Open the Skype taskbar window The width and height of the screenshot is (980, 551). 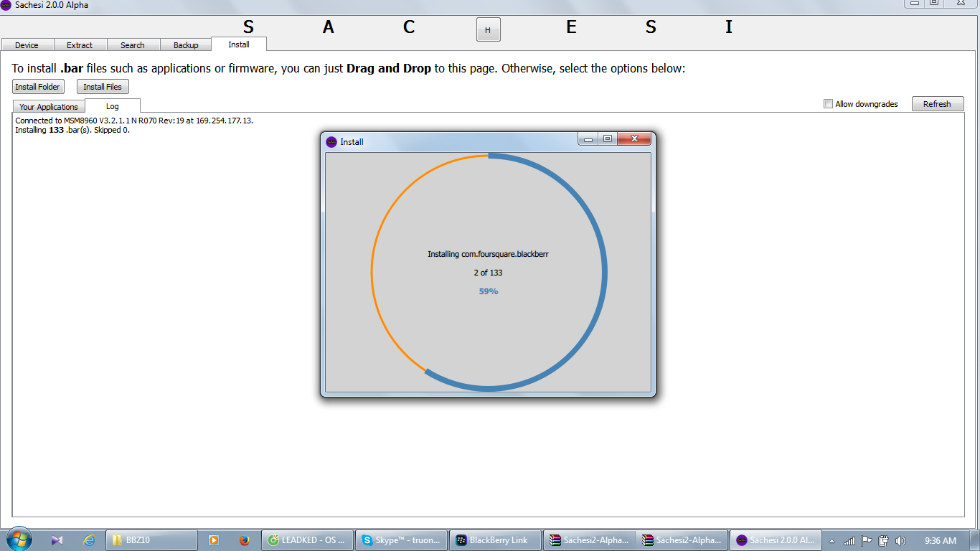401,540
